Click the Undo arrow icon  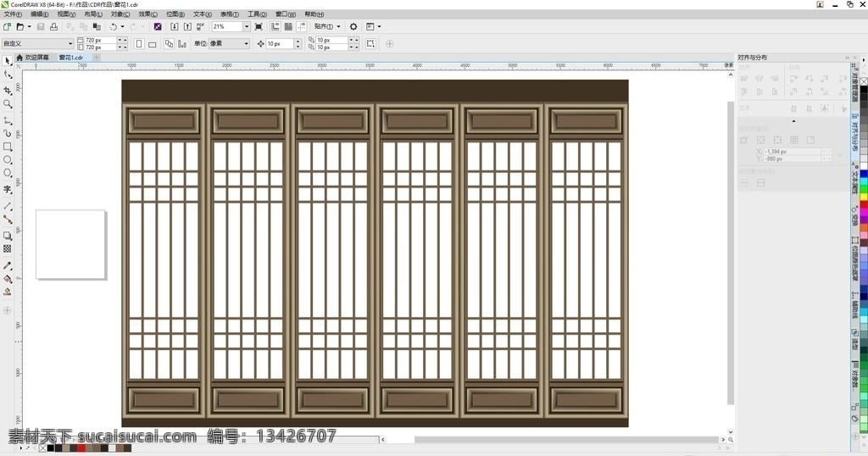(113, 26)
